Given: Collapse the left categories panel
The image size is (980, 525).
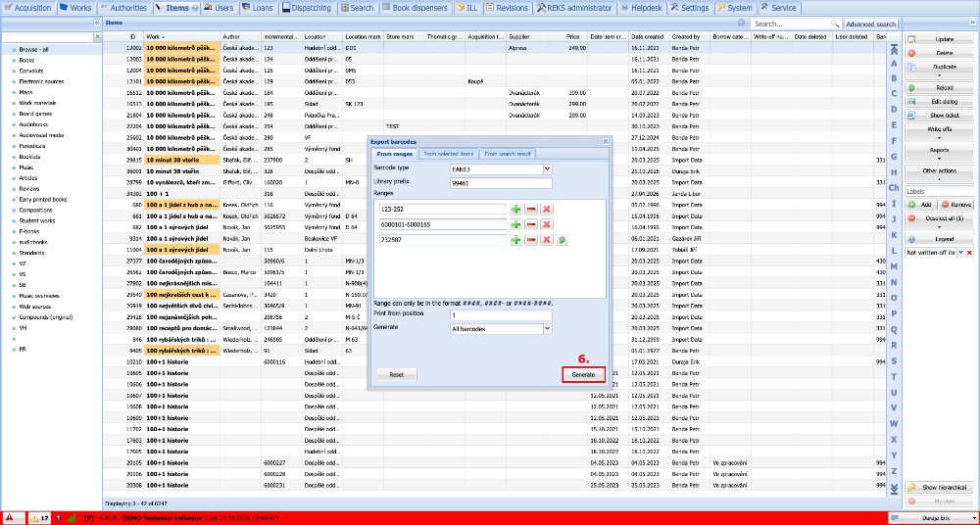Looking at the screenshot, I should (97, 23).
